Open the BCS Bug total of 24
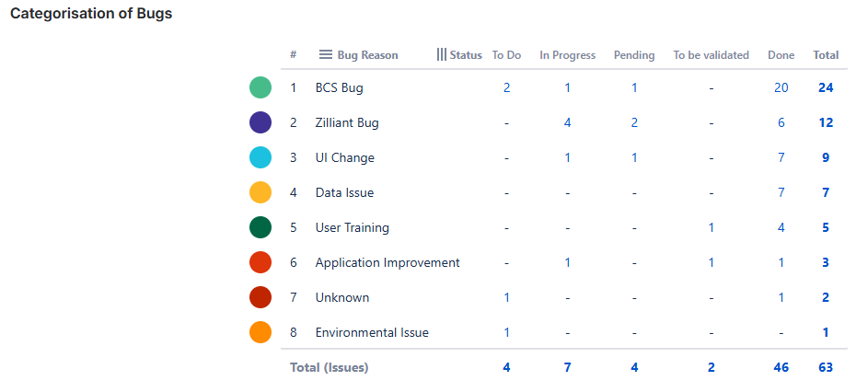This screenshot has height=392, width=868. click(826, 88)
